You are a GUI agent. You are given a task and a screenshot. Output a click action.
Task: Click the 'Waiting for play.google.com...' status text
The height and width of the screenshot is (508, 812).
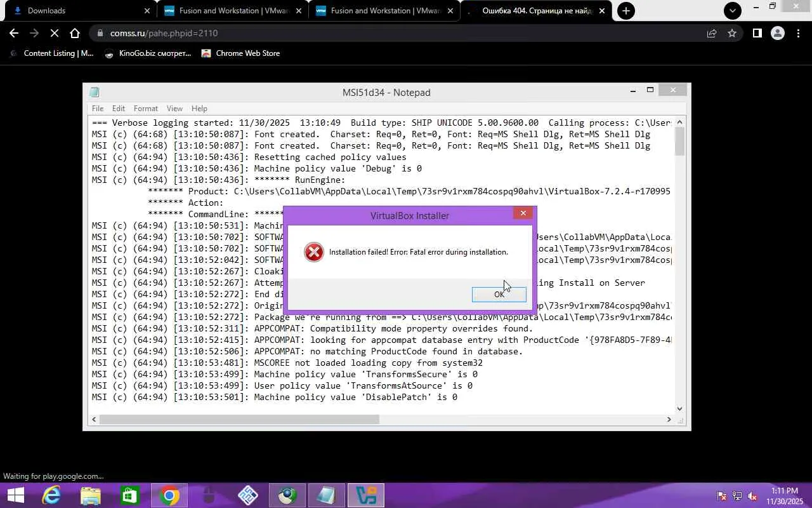(53, 476)
